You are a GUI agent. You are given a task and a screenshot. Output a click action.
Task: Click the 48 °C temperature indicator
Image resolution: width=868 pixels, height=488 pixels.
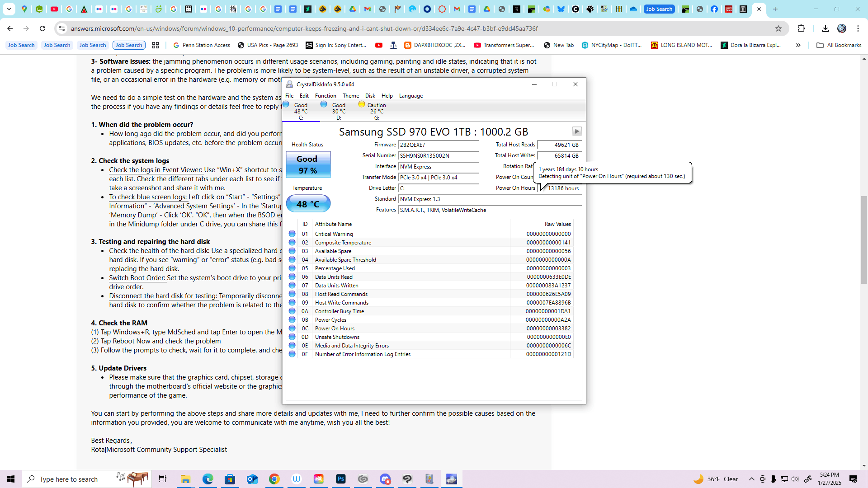click(x=308, y=204)
